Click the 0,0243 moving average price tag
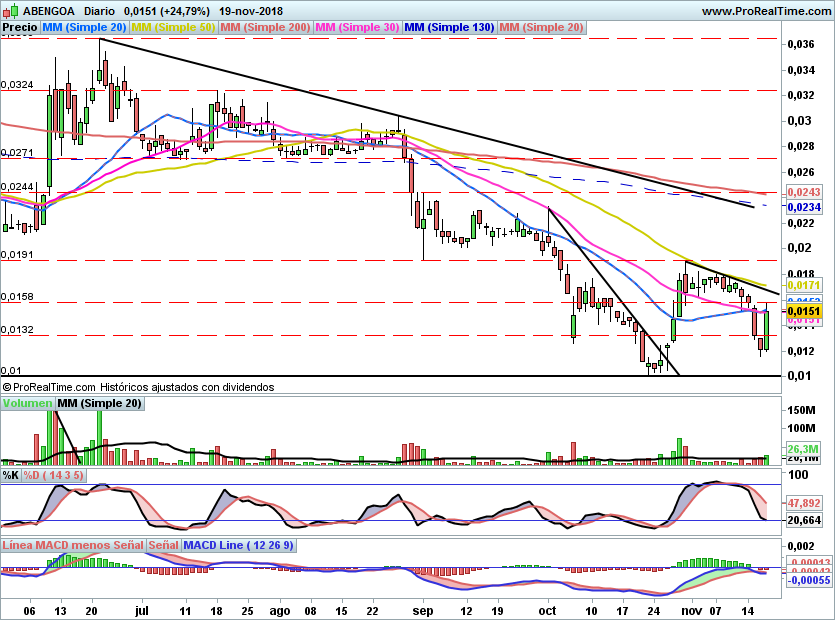This screenshot has width=835, height=620. 804,191
